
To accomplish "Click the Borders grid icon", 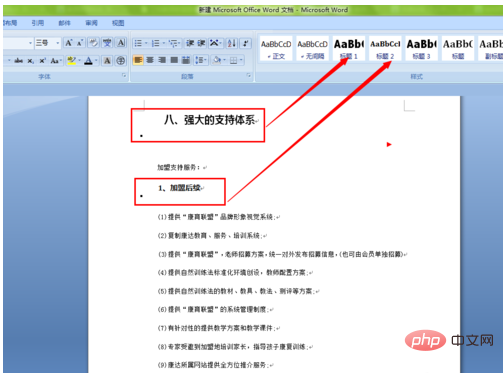I will click(234, 60).
